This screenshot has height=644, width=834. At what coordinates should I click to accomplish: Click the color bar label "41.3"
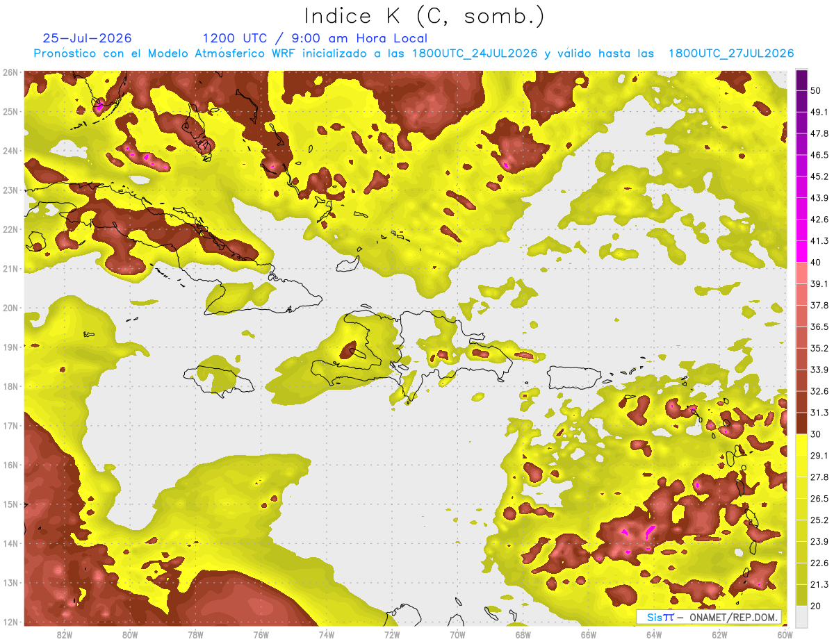819,241
